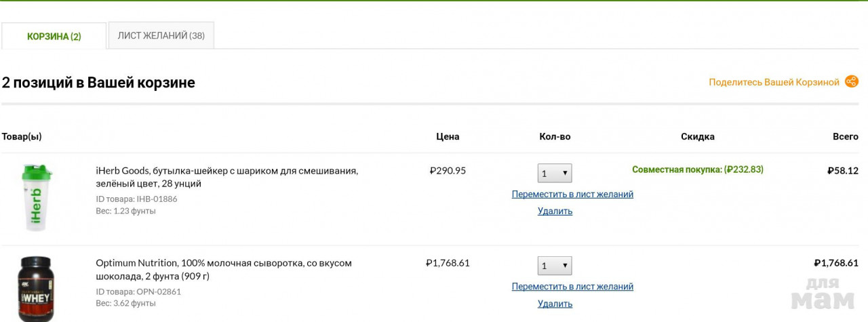Click the 'Всего' column header

pyautogui.click(x=845, y=136)
